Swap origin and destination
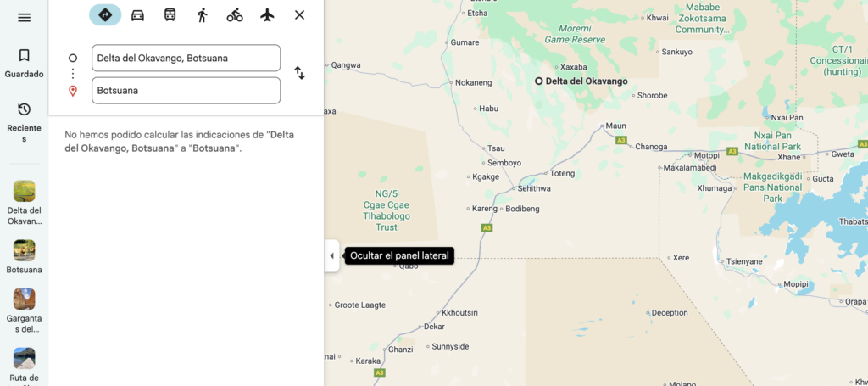 coord(299,73)
